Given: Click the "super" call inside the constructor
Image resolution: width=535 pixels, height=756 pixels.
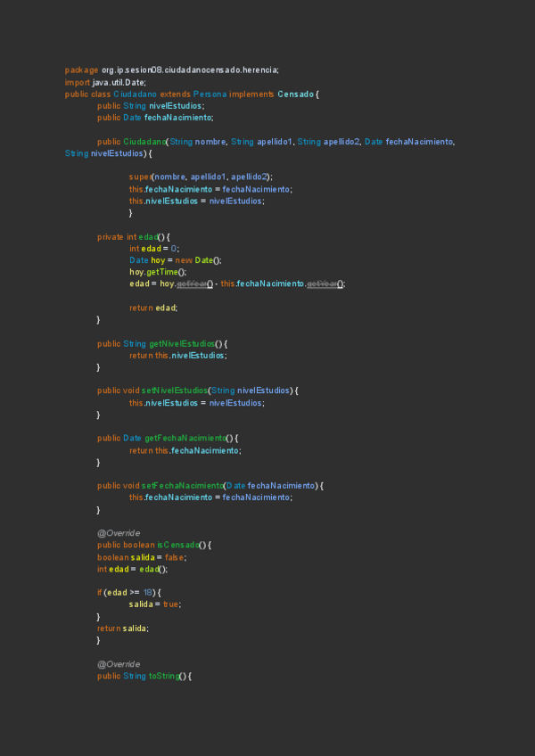Looking at the screenshot, I should pos(139,177).
